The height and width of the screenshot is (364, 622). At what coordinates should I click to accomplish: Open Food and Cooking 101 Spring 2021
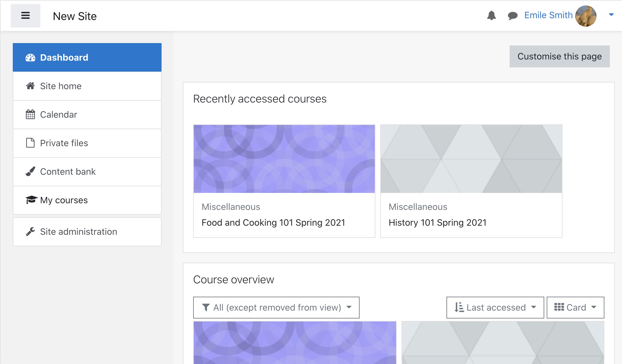coord(273,223)
